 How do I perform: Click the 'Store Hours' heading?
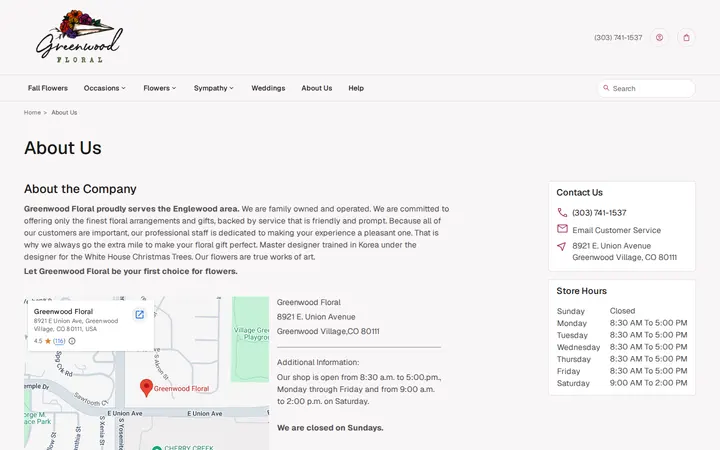[581, 291]
